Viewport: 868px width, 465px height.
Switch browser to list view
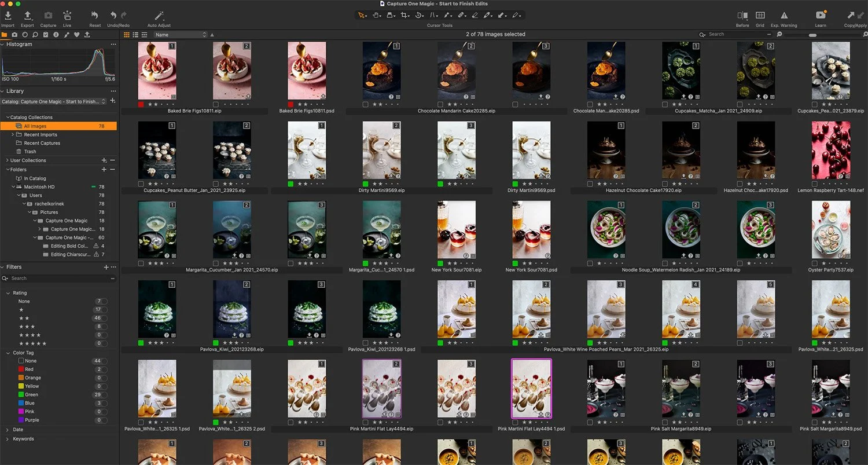pyautogui.click(x=135, y=35)
